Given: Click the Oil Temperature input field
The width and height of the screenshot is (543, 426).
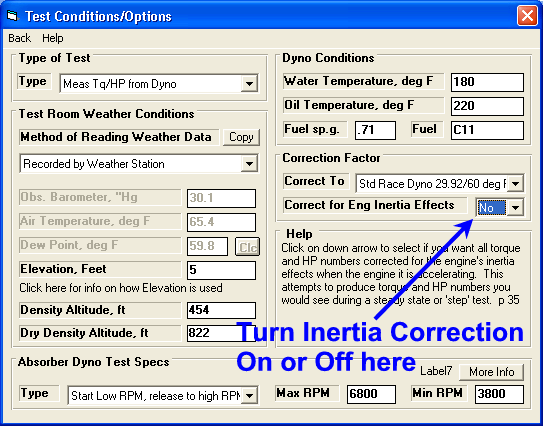Looking at the screenshot, I should coord(487,106).
